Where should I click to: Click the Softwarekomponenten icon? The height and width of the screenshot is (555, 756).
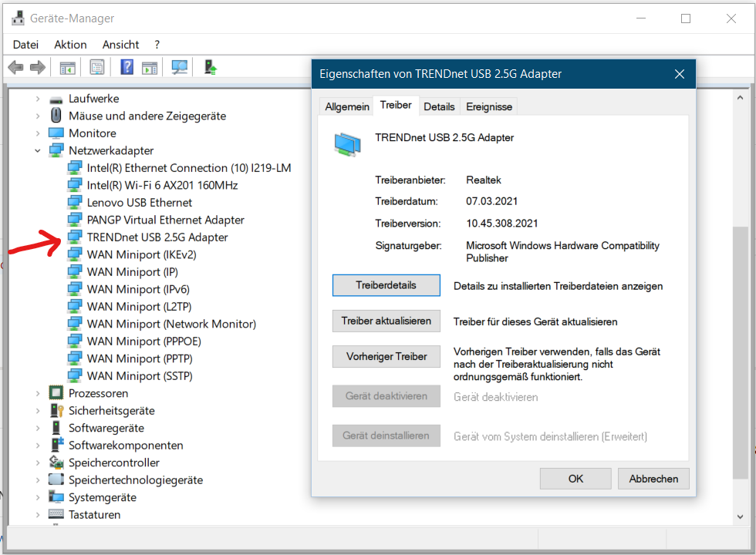(x=57, y=445)
